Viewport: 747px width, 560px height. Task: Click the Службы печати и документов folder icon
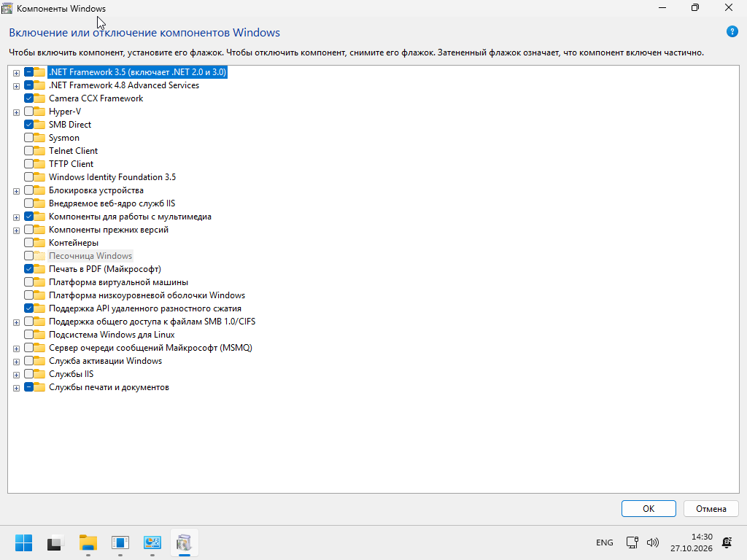39,387
